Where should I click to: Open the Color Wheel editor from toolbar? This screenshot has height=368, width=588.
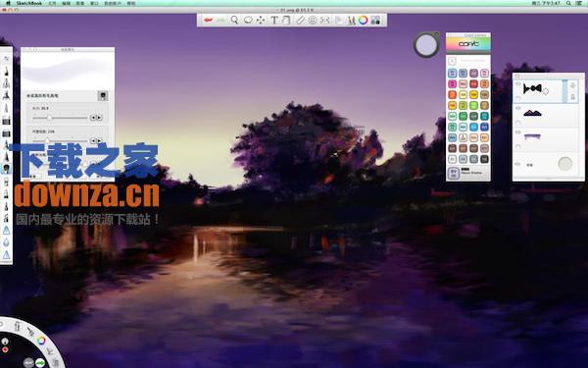coord(363,20)
